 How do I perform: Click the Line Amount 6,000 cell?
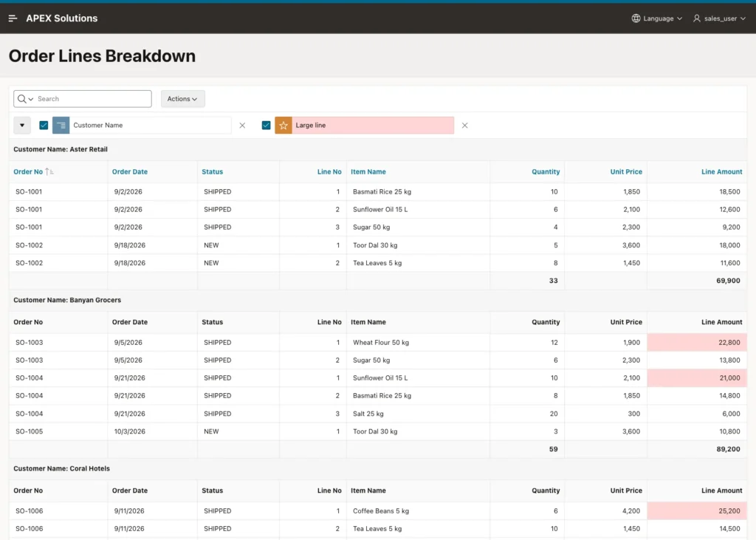[x=697, y=414]
